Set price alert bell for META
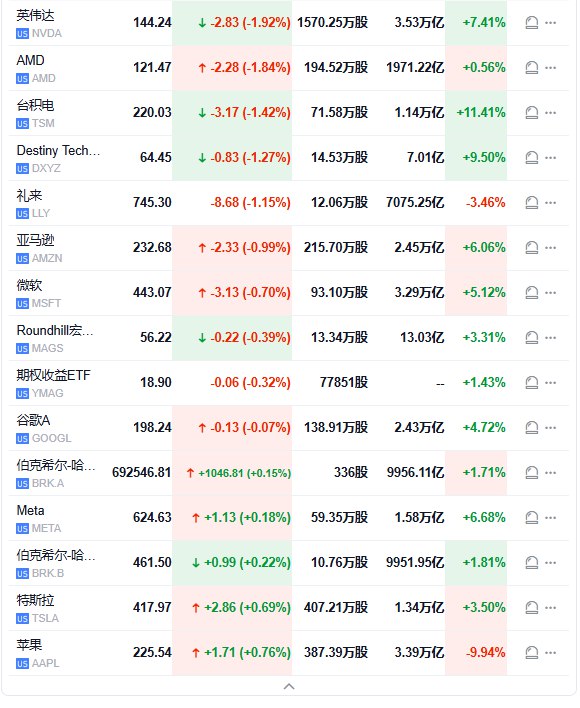 click(x=532, y=518)
